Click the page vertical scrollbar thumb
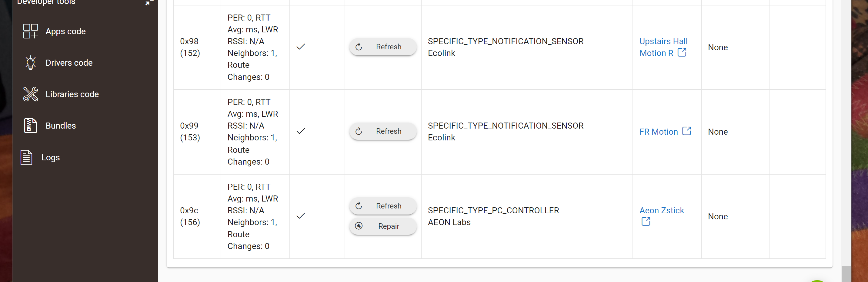Image resolution: width=868 pixels, height=282 pixels. [x=846, y=274]
